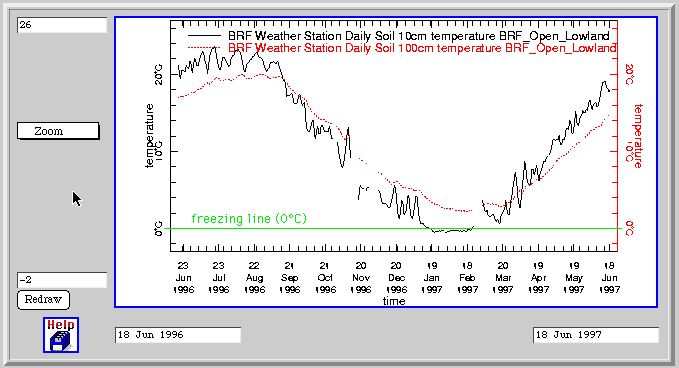The height and width of the screenshot is (368, 679).
Task: Click the '21 Sep 1996' time axis label
Action: click(290, 278)
